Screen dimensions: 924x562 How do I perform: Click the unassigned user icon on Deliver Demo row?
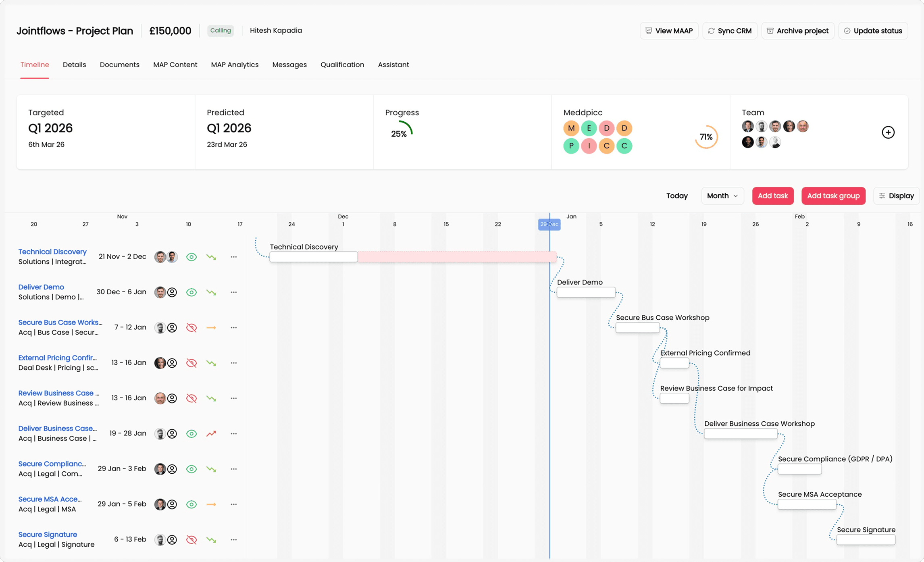click(x=172, y=292)
